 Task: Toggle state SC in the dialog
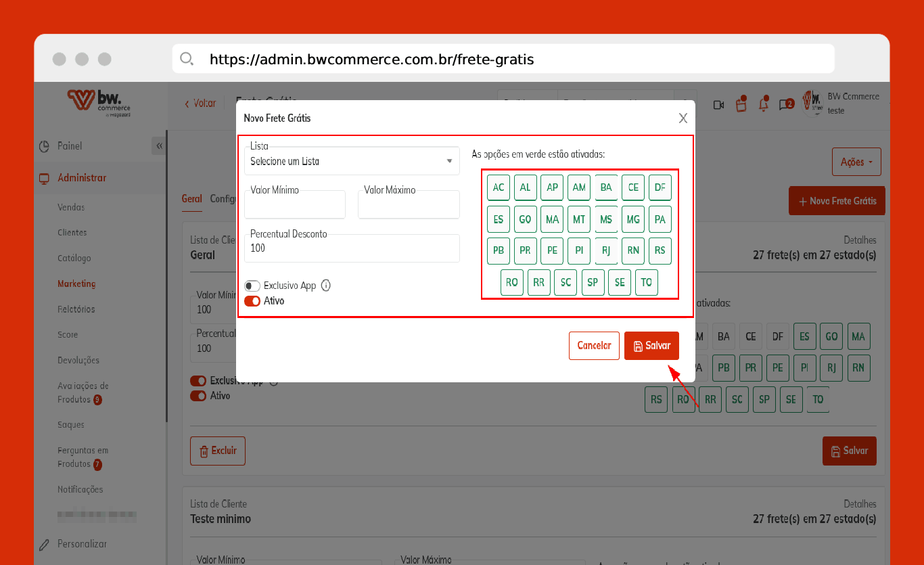(565, 283)
